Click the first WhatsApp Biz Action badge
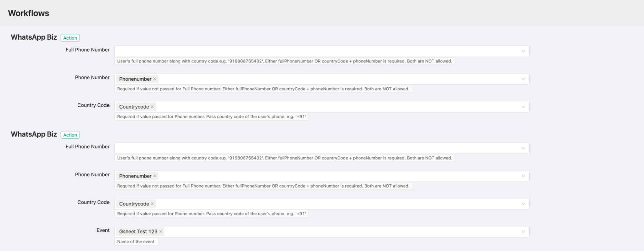 pyautogui.click(x=70, y=38)
